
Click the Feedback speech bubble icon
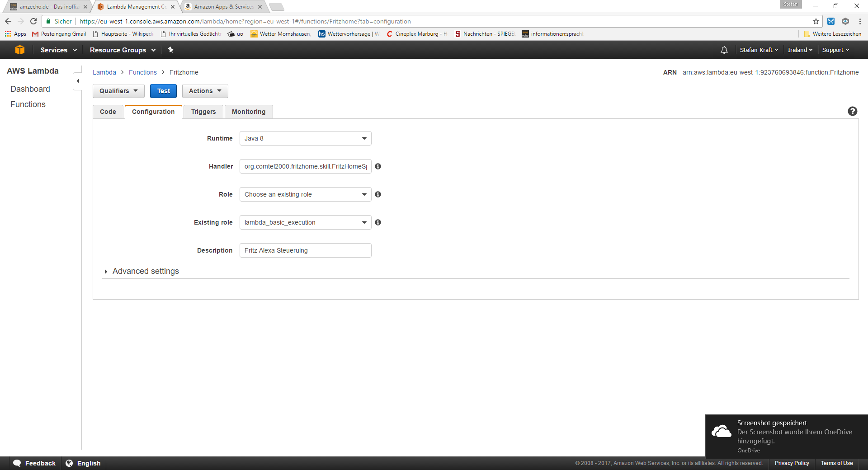tap(17, 463)
